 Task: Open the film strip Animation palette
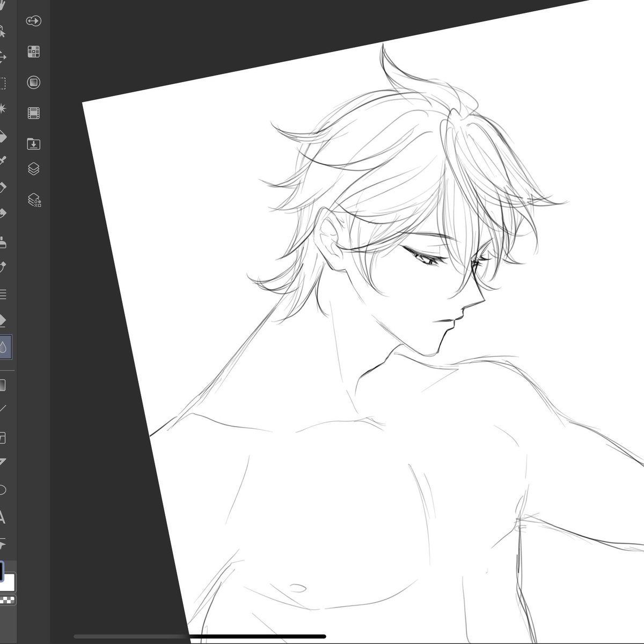pyautogui.click(x=34, y=113)
